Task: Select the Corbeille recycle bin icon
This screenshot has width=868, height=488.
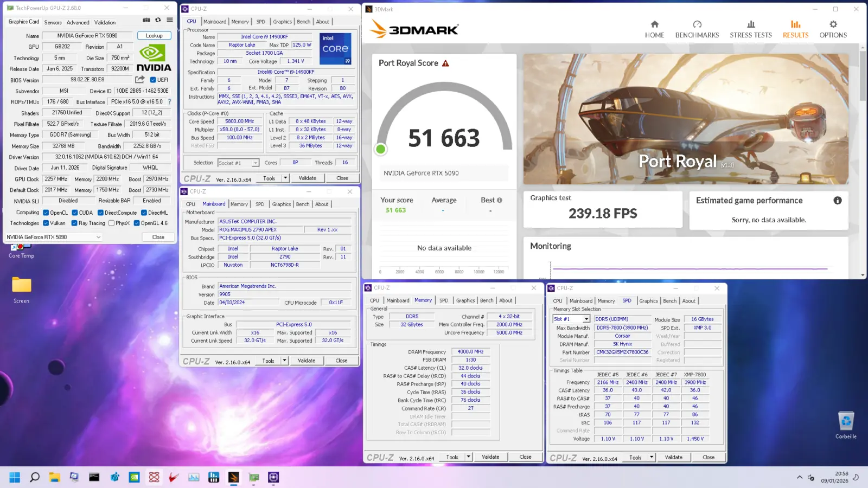Action: (846, 425)
